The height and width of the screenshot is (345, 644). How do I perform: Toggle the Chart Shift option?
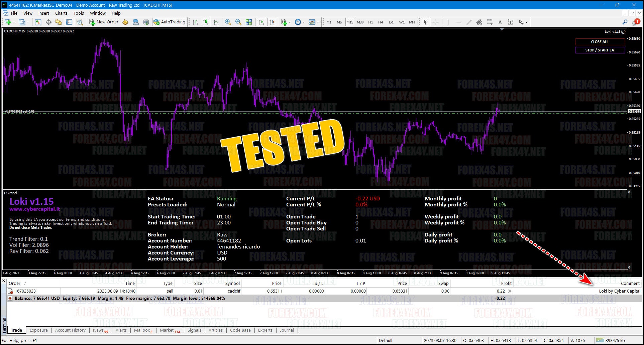(x=272, y=22)
